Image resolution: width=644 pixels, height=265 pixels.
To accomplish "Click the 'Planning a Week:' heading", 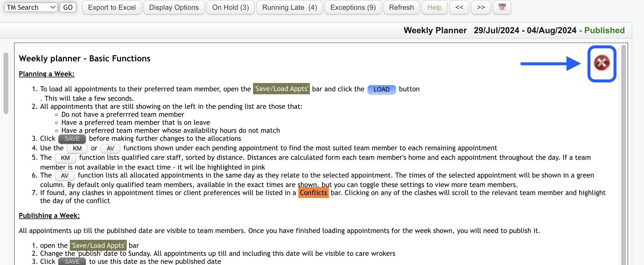I will click(47, 74).
